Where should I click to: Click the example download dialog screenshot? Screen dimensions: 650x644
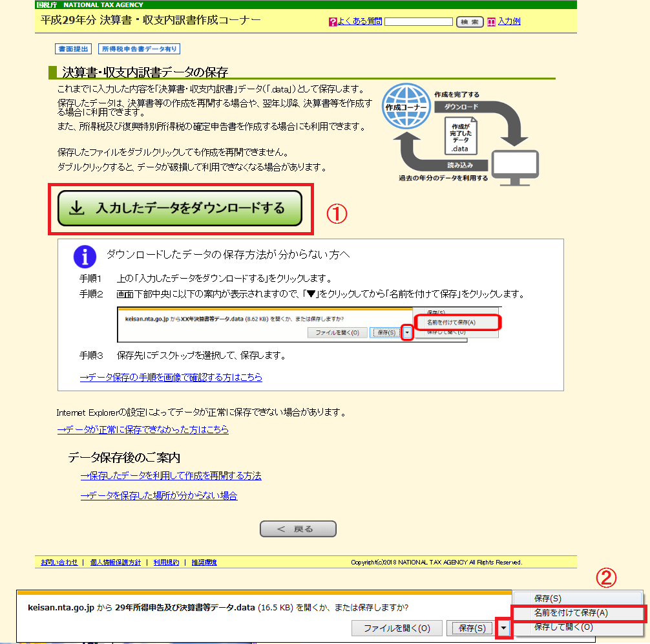pos(309,325)
